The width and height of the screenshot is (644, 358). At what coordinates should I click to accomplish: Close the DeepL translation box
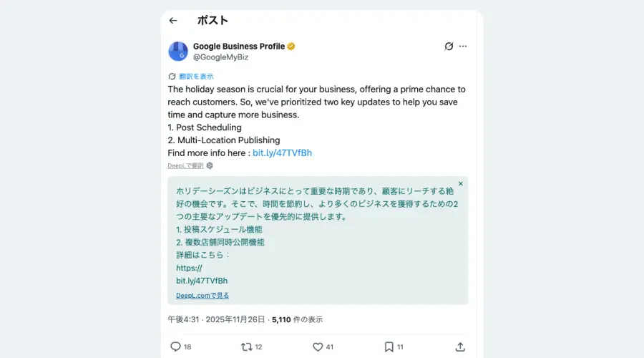(460, 184)
